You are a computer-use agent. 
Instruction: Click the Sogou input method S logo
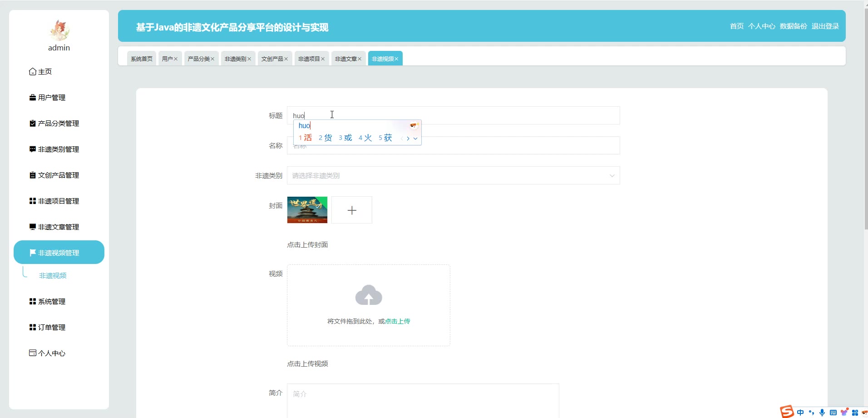(787, 412)
